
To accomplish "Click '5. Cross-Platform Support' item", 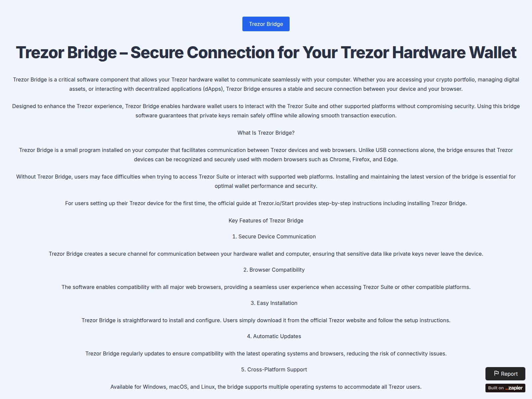I will click(274, 369).
